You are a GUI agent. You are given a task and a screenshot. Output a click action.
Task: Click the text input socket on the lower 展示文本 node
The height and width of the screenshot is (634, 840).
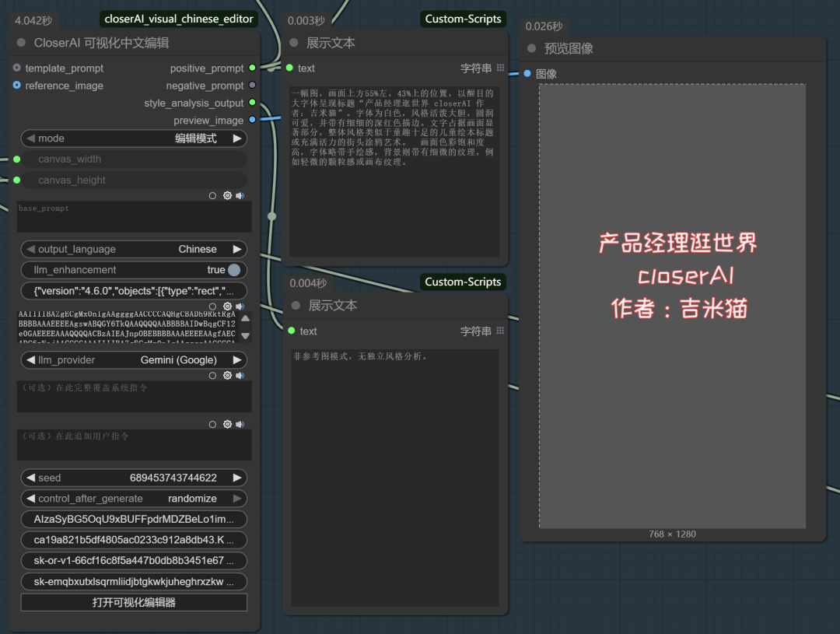click(292, 331)
